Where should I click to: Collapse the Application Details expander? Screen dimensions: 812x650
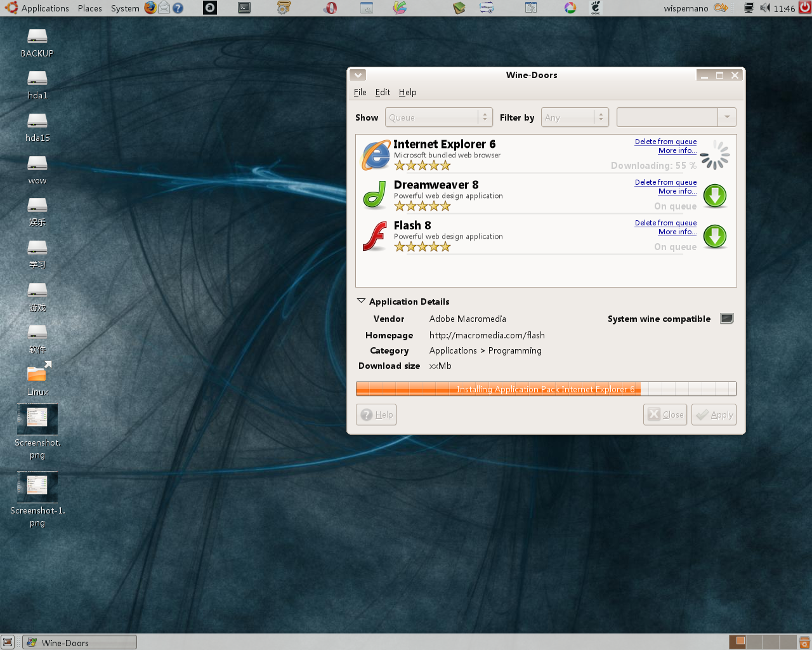point(362,301)
